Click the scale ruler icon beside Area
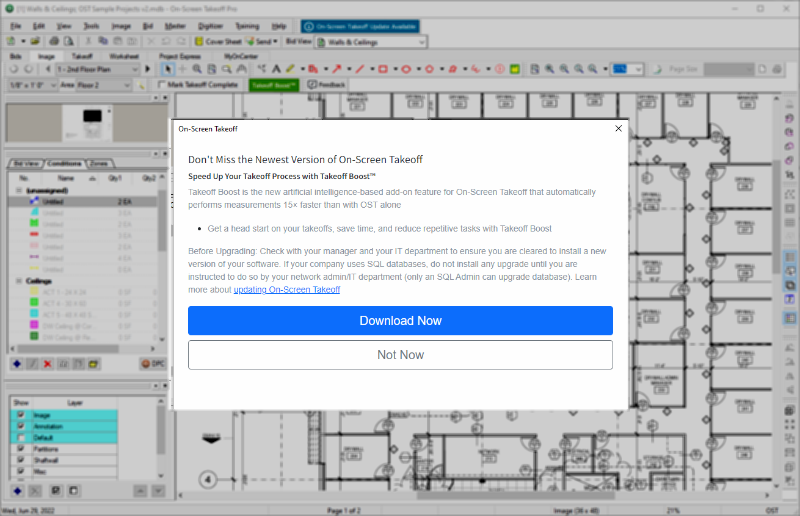Viewport: 800px width, 516px height. pyautogui.click(x=141, y=85)
